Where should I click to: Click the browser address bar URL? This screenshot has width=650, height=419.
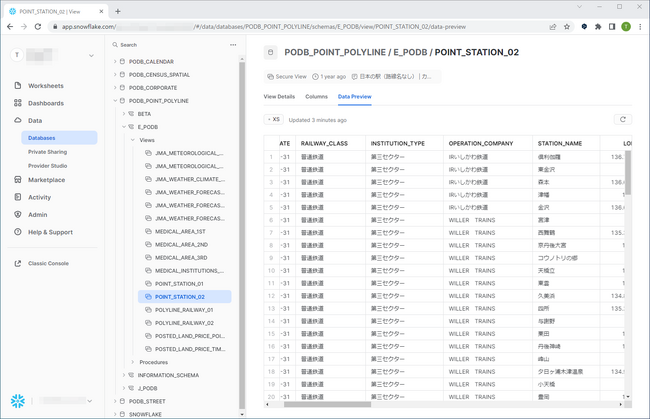coord(264,27)
